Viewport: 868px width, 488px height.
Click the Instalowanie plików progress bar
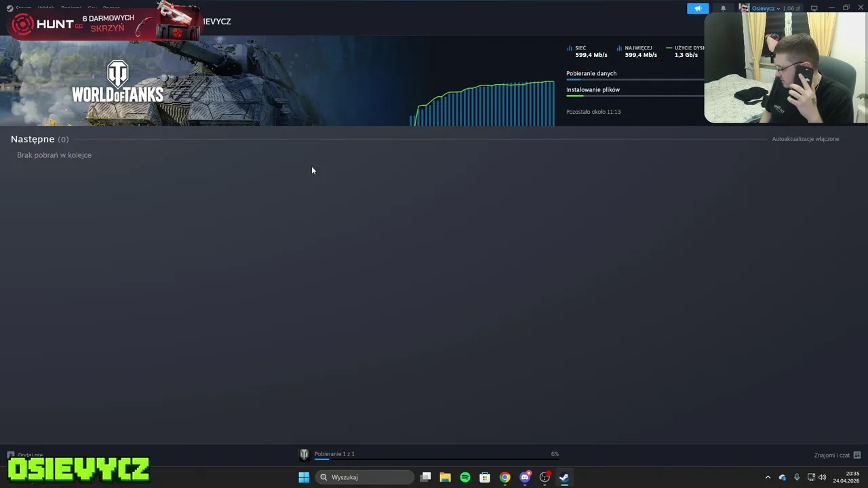coord(635,96)
